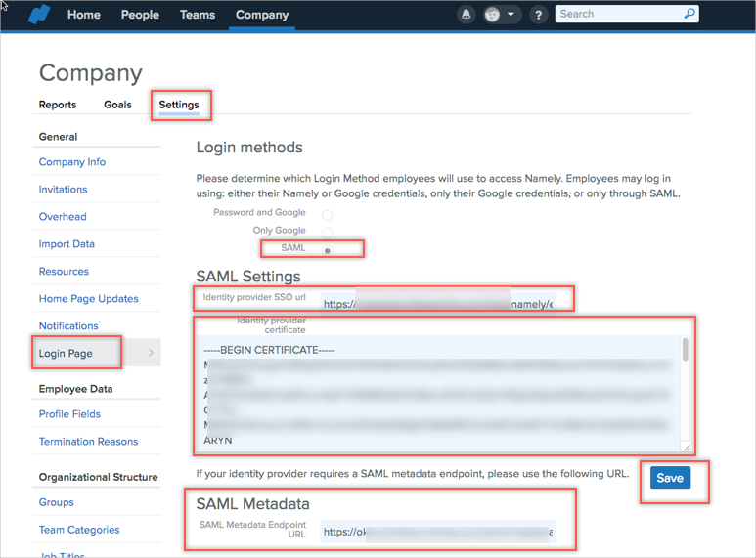Click the user avatar icon

coord(493,15)
